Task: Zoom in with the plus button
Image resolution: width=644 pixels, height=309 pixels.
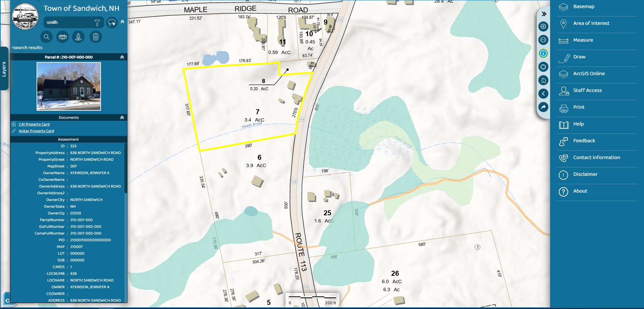Action: tap(543, 27)
